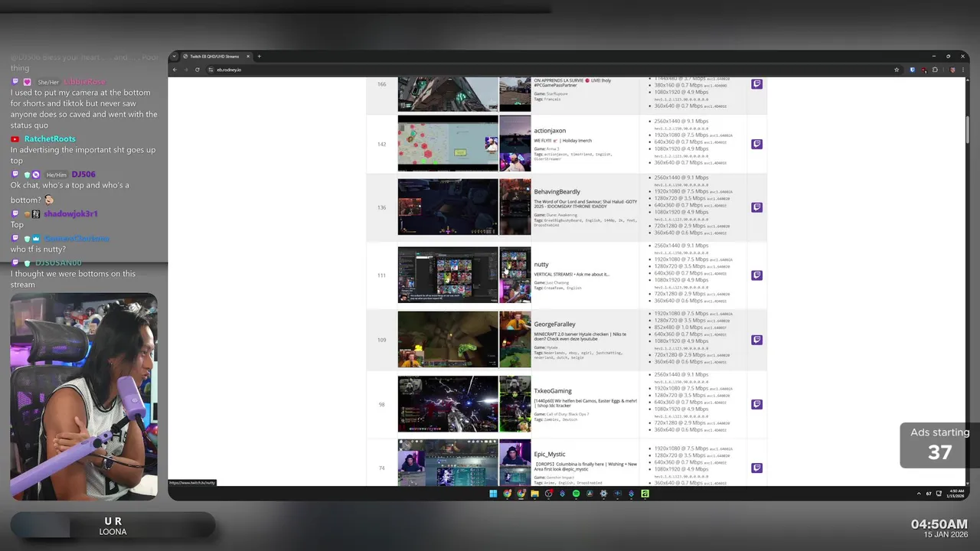
Task: Go forward in the browser
Action: pyautogui.click(x=186, y=70)
